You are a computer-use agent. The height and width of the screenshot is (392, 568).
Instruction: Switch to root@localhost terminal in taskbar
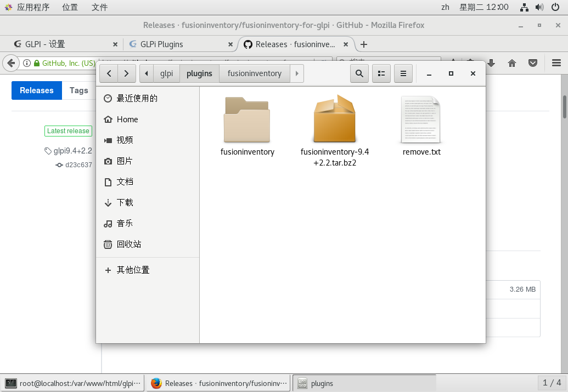pyautogui.click(x=73, y=383)
